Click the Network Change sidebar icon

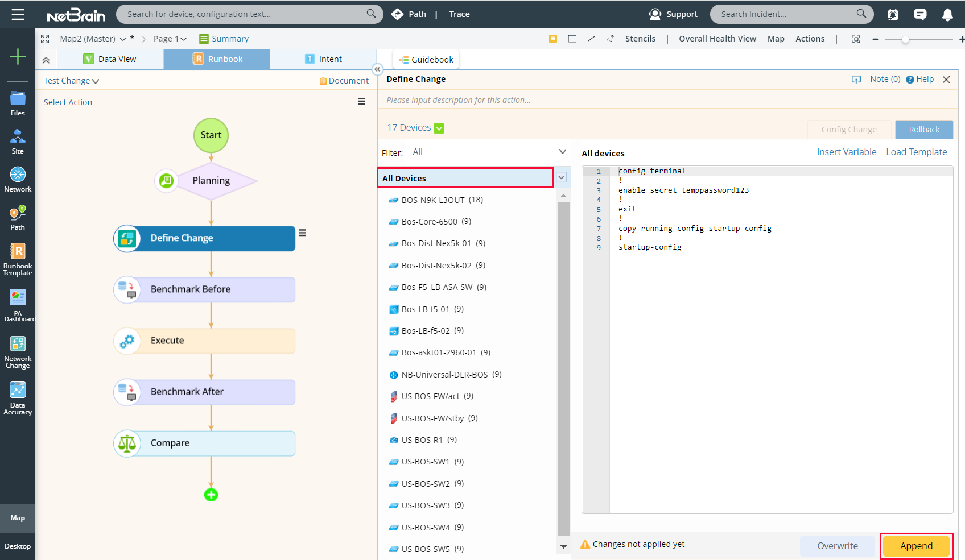point(18,352)
